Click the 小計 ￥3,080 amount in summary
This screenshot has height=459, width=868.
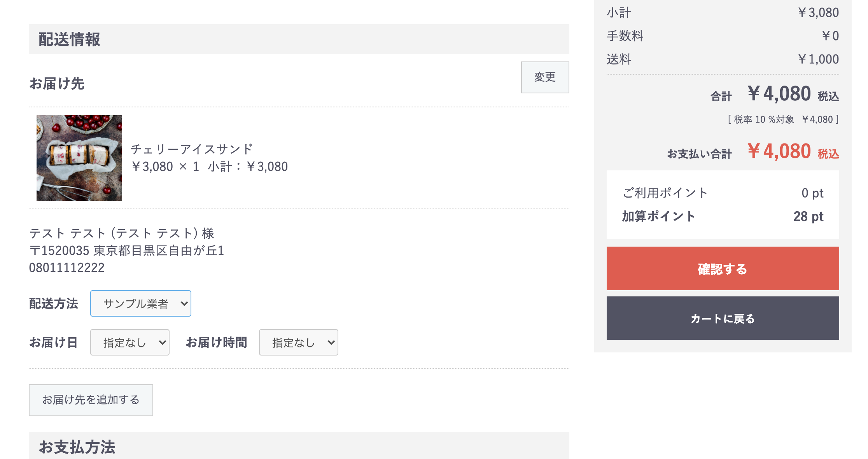tap(818, 12)
